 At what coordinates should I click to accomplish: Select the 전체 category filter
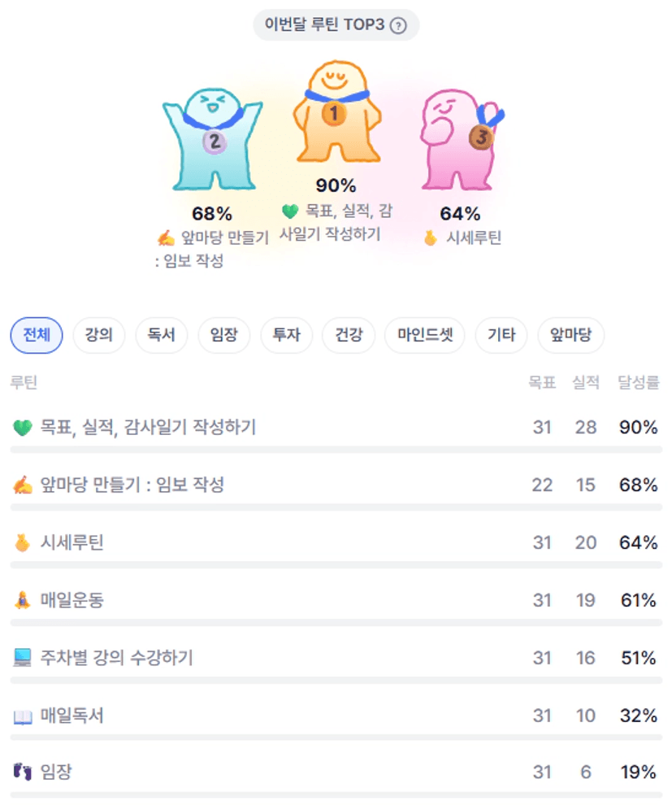(x=37, y=335)
